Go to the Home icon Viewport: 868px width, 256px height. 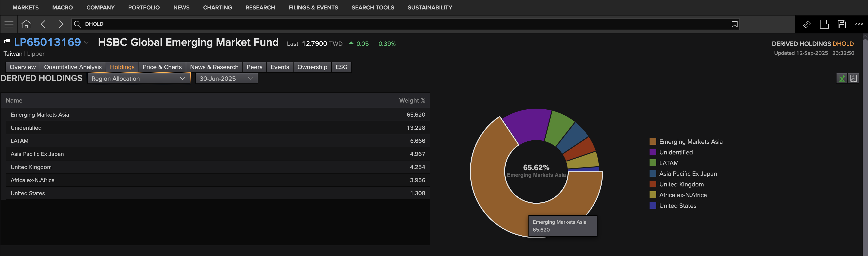tap(26, 24)
